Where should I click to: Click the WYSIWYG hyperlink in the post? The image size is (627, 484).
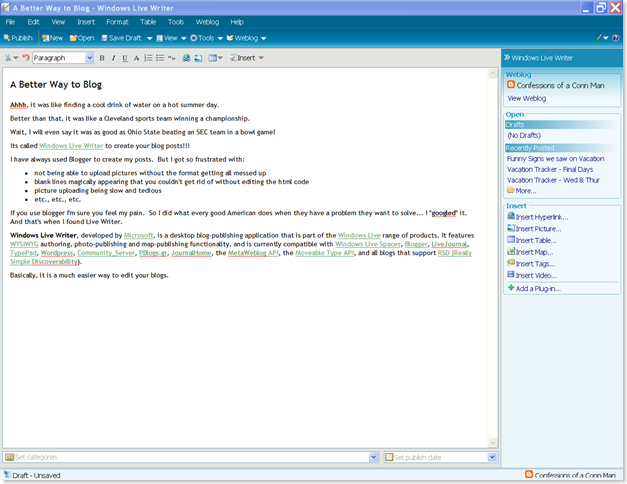coord(24,244)
